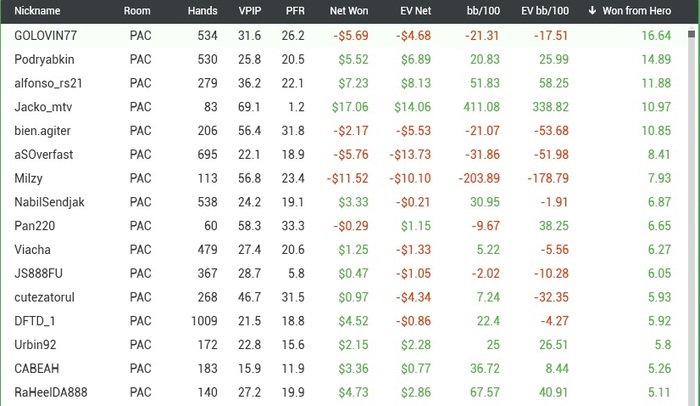This screenshot has height=406, width=700.
Task: Sort by EV bb/100 column header
Action: click(x=547, y=11)
